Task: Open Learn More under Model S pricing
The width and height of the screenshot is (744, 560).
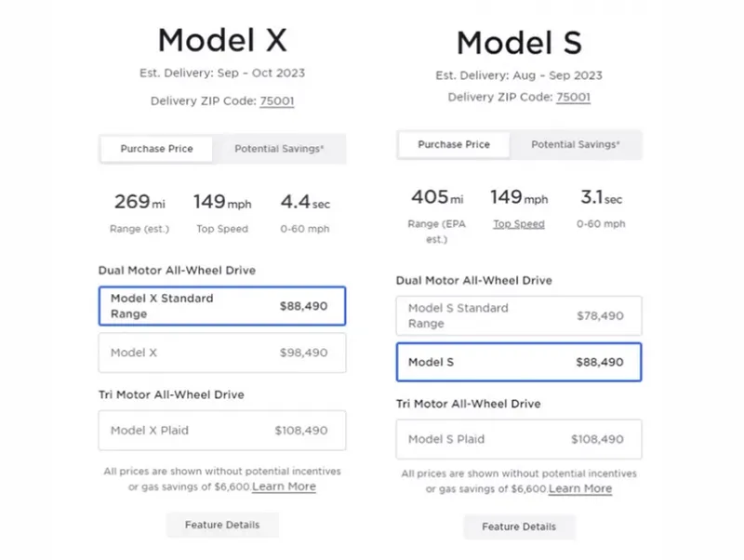Action: tap(580, 489)
